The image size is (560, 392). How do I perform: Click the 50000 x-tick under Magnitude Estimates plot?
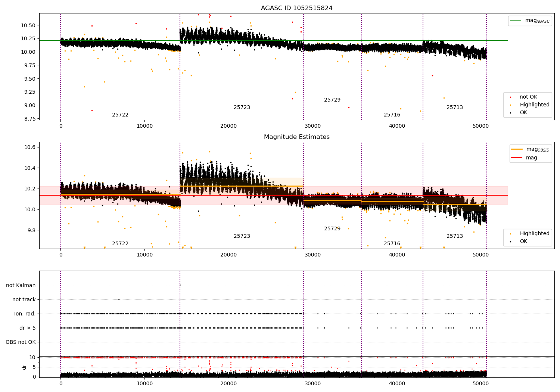coord(481,255)
